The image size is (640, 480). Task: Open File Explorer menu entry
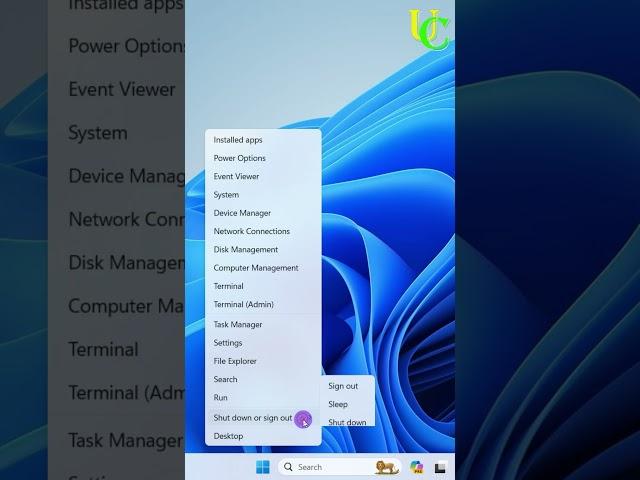tap(235, 361)
